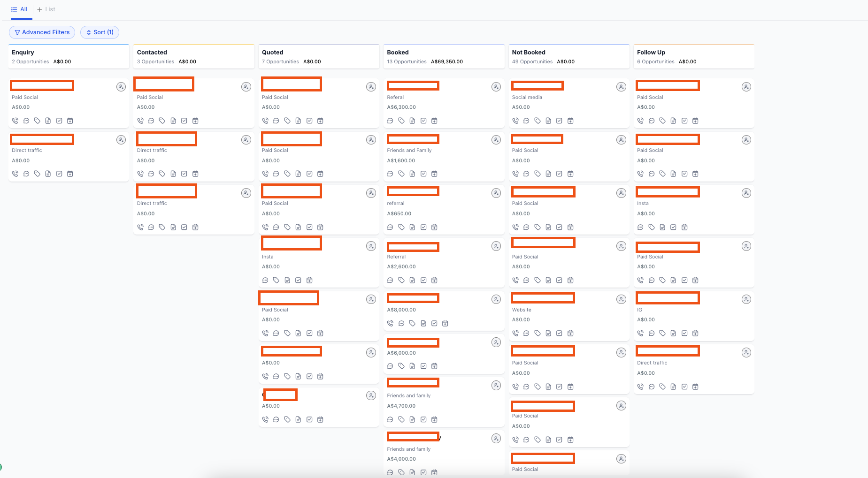Assign owner on the A$8,000.00 Booked card

pos(496,299)
